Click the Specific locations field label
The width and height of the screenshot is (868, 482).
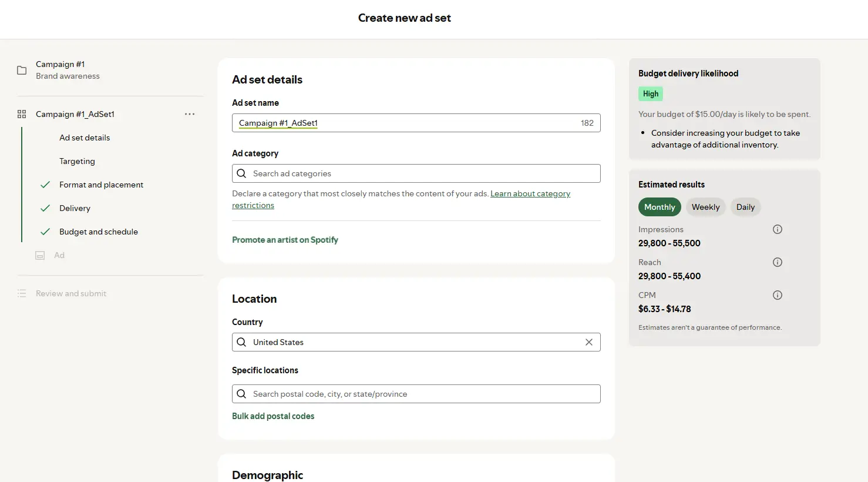pos(265,370)
